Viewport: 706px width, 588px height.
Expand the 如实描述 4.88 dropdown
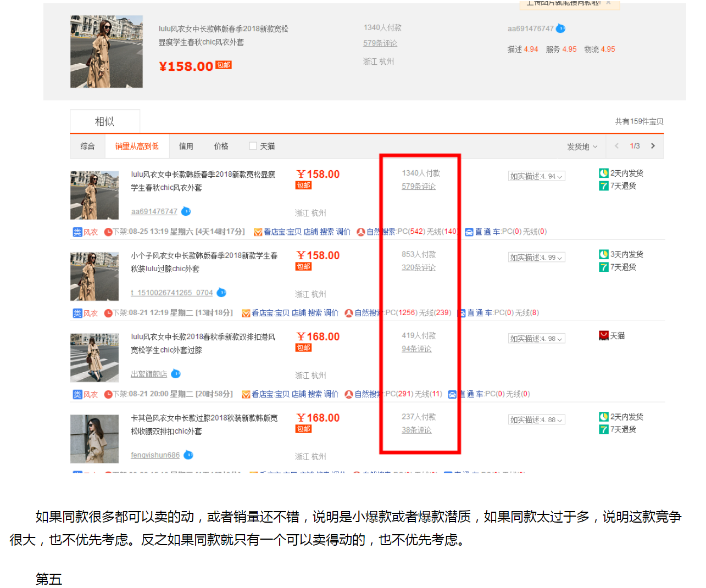click(537, 420)
